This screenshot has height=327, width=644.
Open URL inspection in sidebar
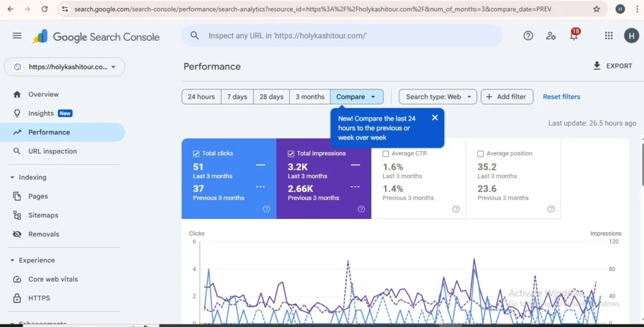pyautogui.click(x=52, y=152)
